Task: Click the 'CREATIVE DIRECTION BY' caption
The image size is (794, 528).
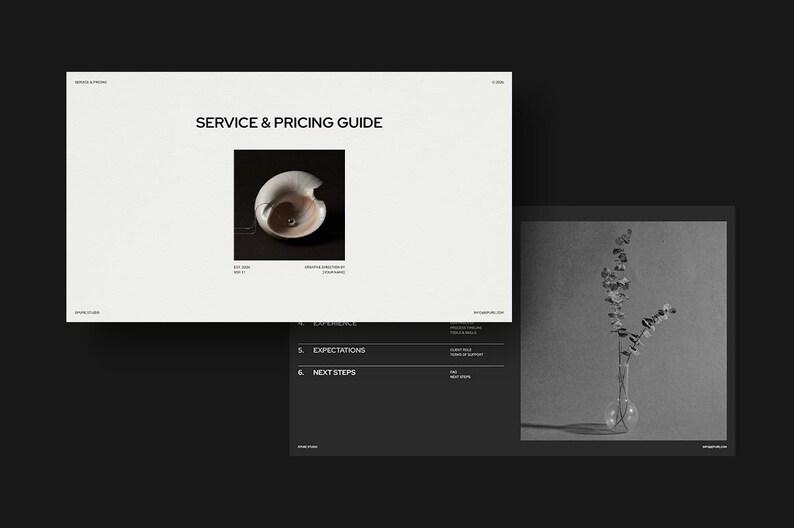Action: 325,267
